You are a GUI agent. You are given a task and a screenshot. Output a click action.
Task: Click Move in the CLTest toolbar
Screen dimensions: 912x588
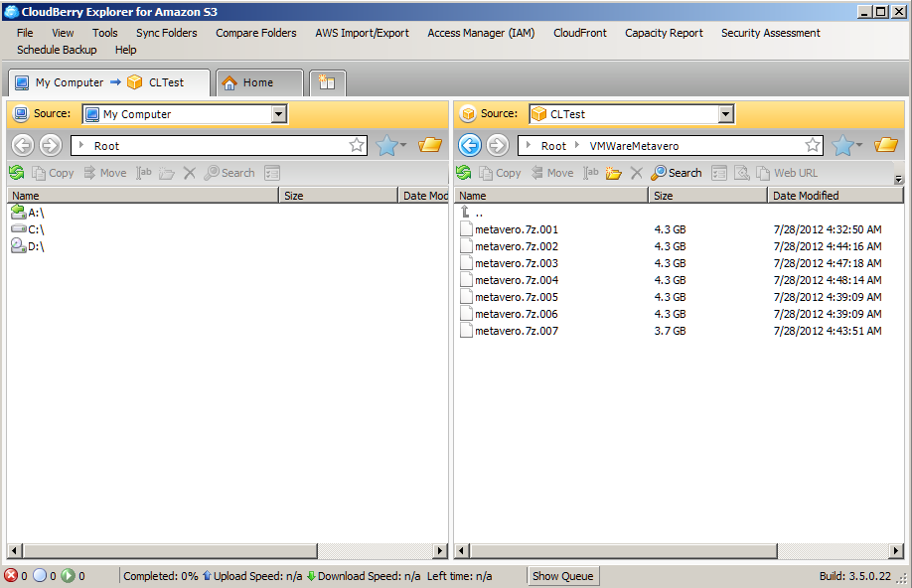pos(552,173)
